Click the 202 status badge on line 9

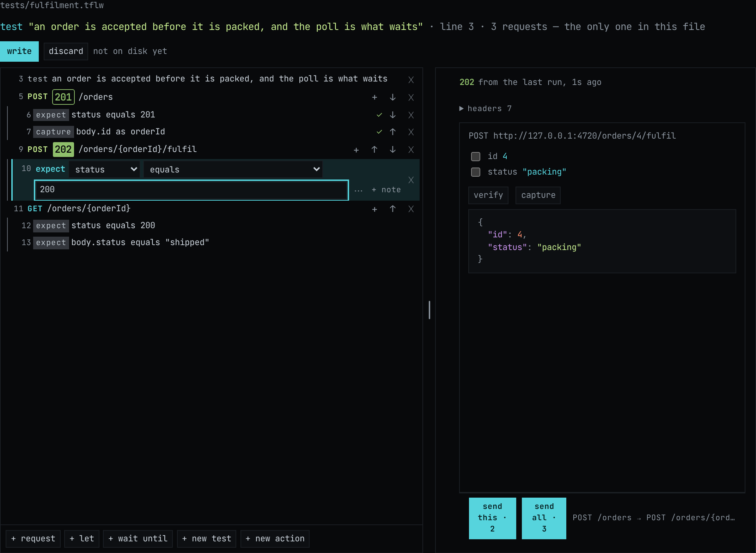[63, 150]
